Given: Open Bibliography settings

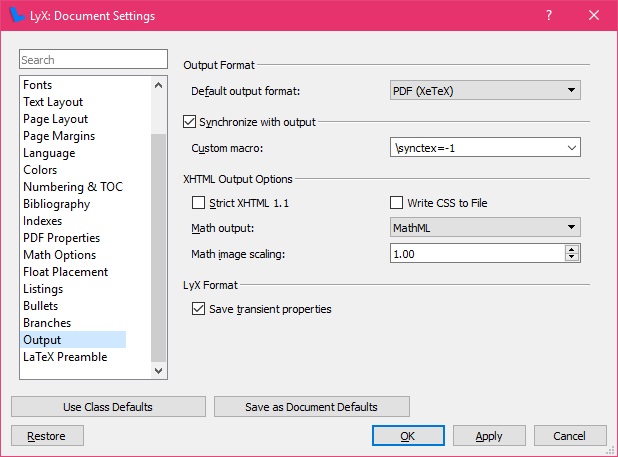Looking at the screenshot, I should click(x=56, y=204).
